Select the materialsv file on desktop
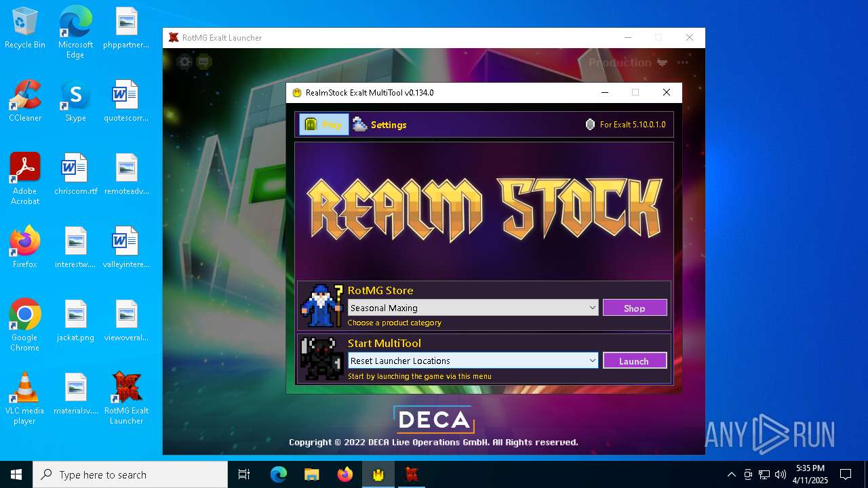Viewport: 868px width, 488px height. pos(75,394)
